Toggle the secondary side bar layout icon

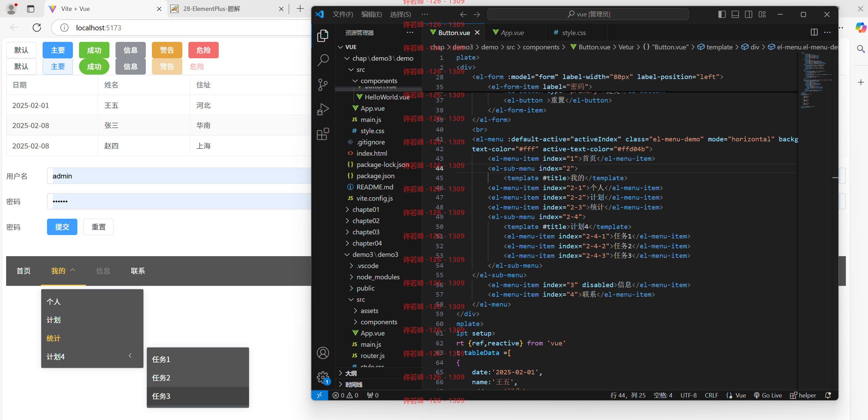tap(748, 14)
